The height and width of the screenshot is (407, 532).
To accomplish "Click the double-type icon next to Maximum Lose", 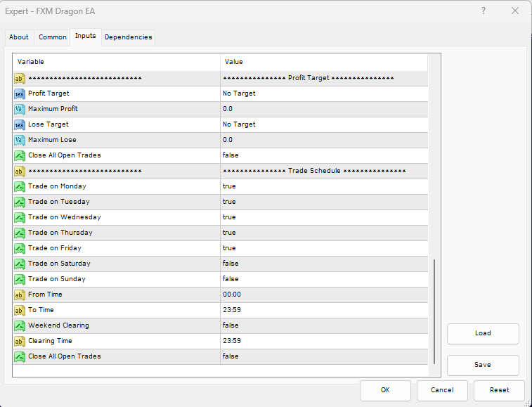I will pos(20,140).
